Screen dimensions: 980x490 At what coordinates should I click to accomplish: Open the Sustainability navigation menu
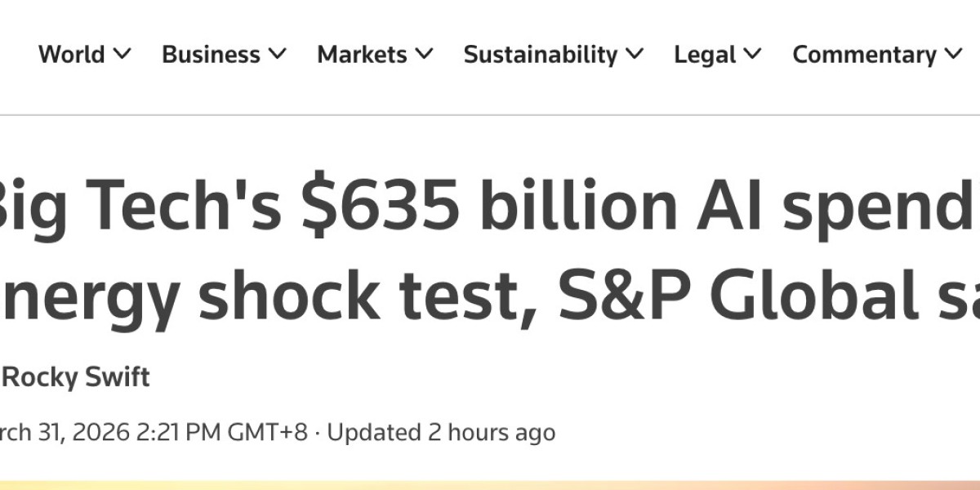(x=540, y=55)
